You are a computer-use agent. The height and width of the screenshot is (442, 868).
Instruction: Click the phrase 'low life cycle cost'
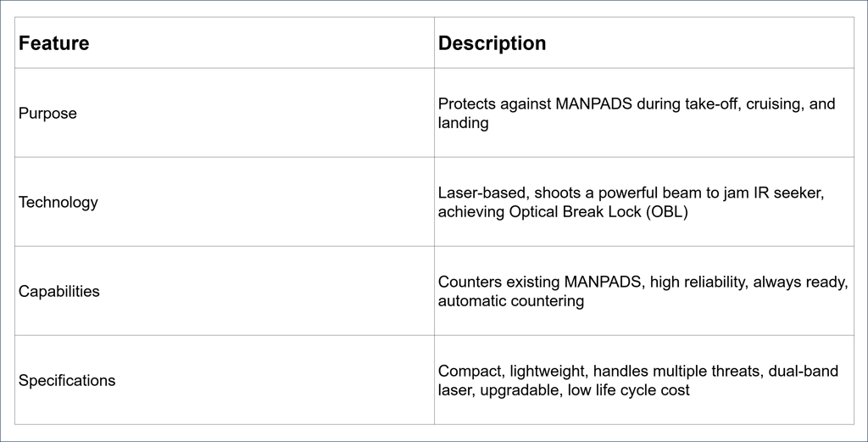coord(629,390)
